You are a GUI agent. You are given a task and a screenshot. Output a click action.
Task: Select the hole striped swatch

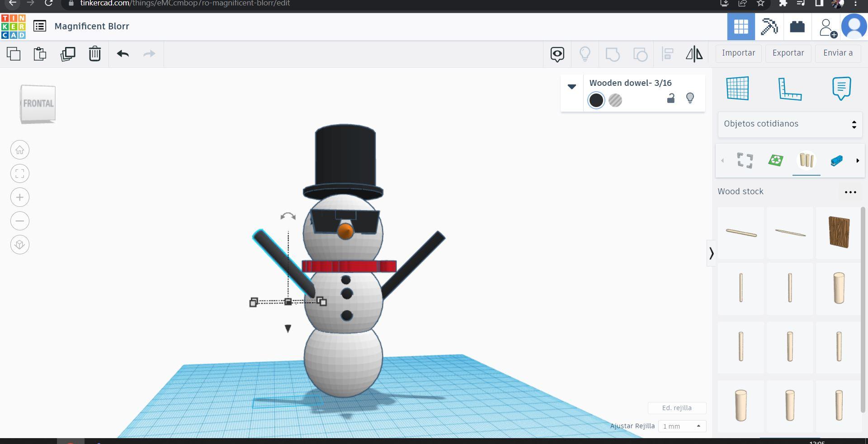coord(615,100)
